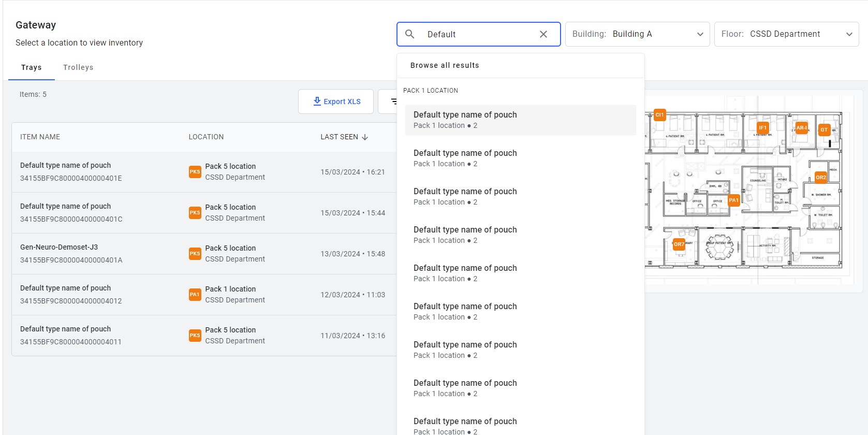Expand the Floor CSSD Department dropdown

pyautogui.click(x=786, y=34)
